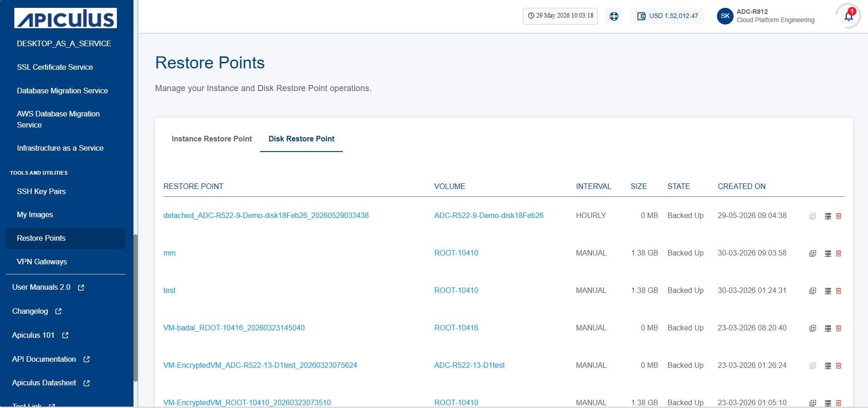Delete the detached_ADC-R522-9-Demo restore point
868x408 pixels.
pyautogui.click(x=839, y=216)
